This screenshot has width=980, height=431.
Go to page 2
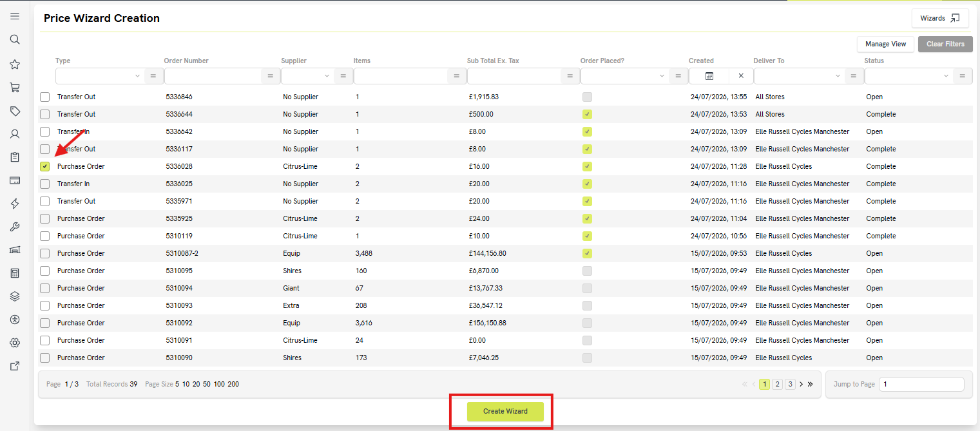click(x=778, y=384)
